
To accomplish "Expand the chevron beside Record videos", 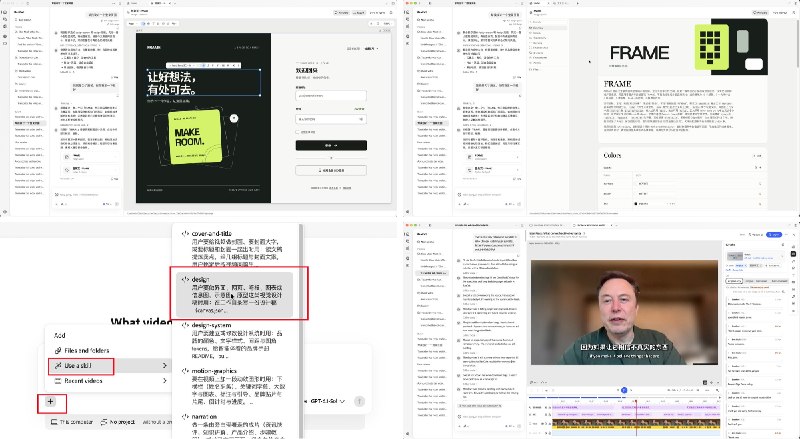I will coord(164,381).
